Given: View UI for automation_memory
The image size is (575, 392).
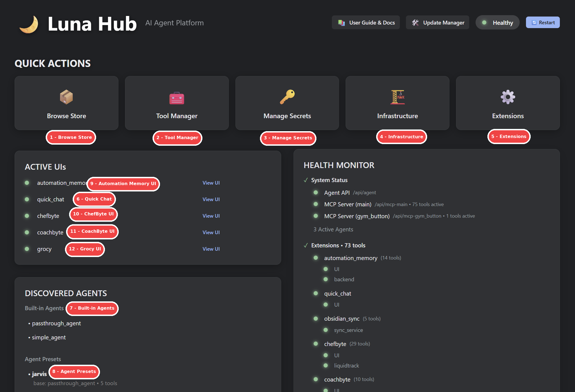Looking at the screenshot, I should point(211,183).
